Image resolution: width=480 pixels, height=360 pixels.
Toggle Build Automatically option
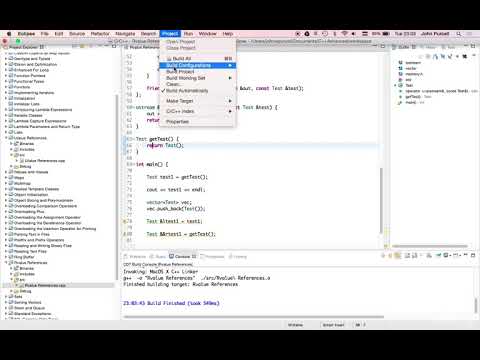[198, 91]
